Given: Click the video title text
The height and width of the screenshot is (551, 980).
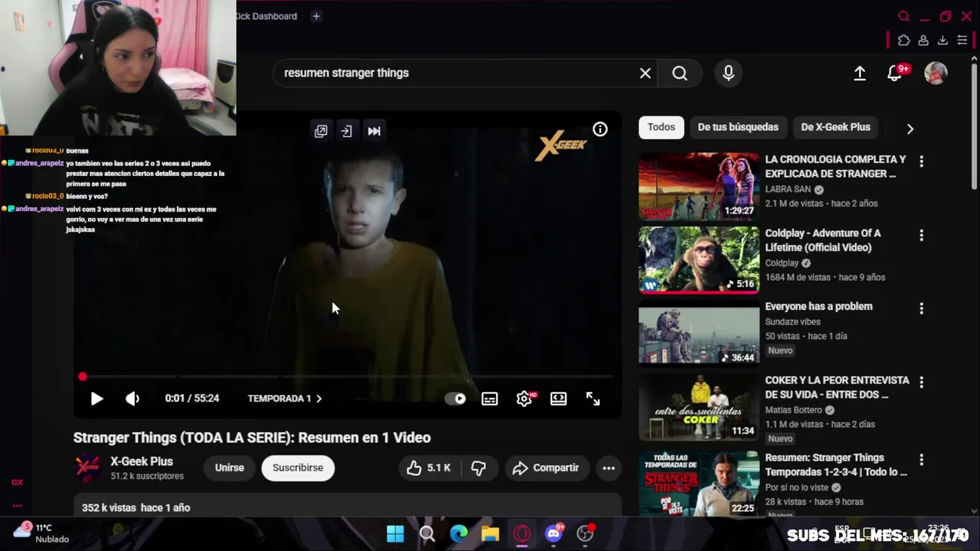Looking at the screenshot, I should point(252,438).
